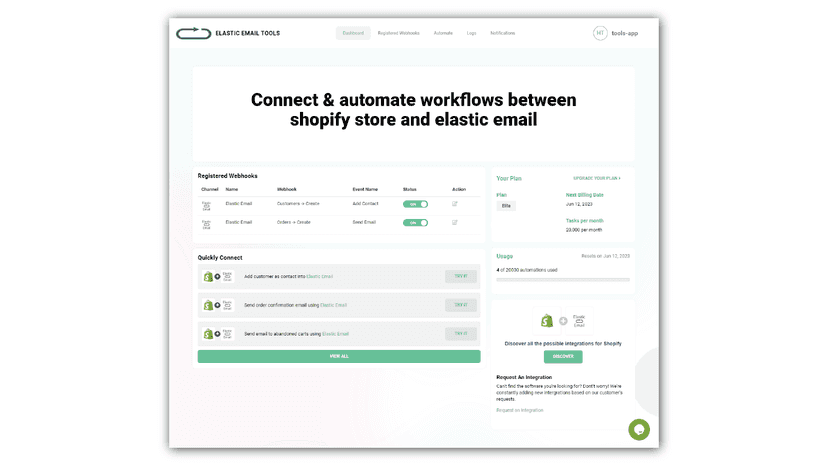Screen dimensions: 828x466
Task: Click the DISCOVER button
Action: click(563, 357)
